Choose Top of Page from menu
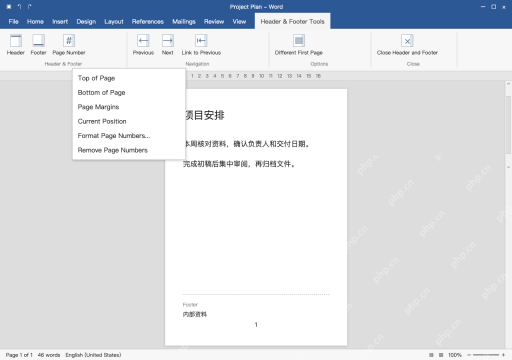The image size is (512, 360). 129,78
